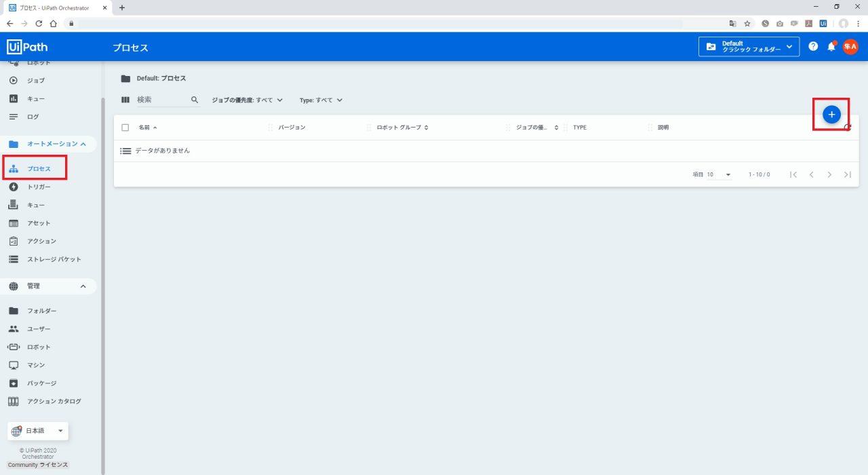Open the notifications bell

[831, 47]
